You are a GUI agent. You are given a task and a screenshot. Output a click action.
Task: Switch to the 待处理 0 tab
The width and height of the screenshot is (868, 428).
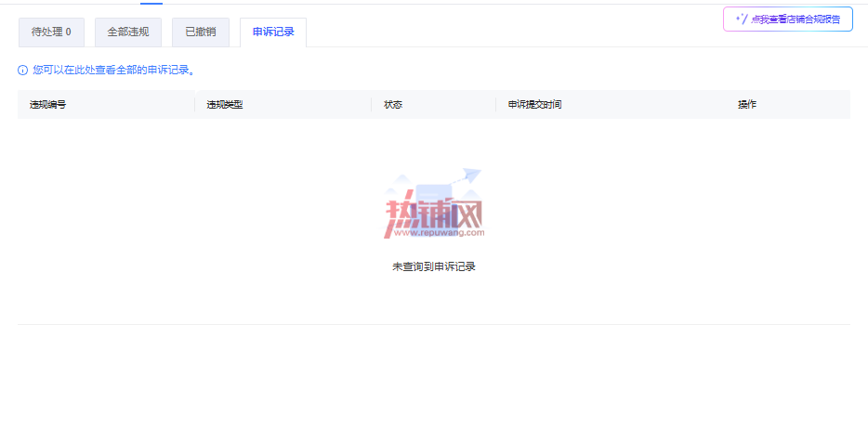pos(51,32)
